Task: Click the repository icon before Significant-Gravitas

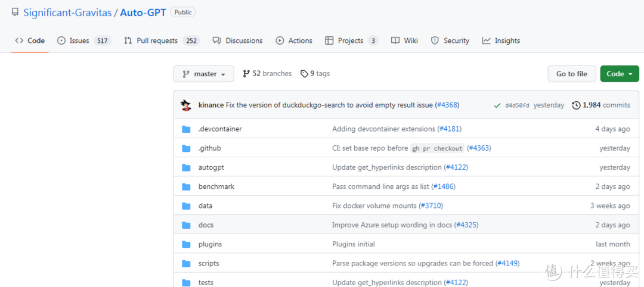Action: 15,13
